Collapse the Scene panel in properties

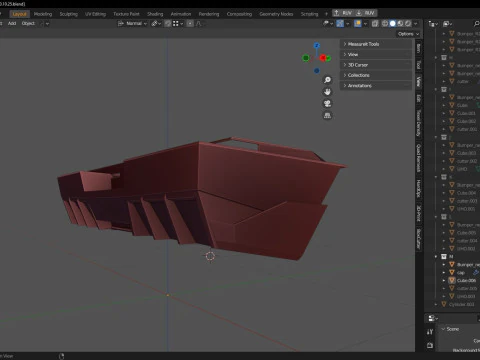click(443, 329)
